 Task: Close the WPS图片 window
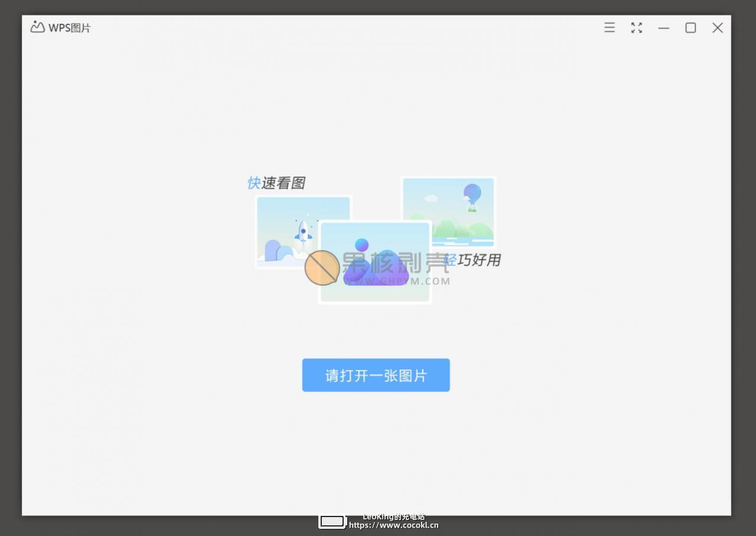coord(718,28)
